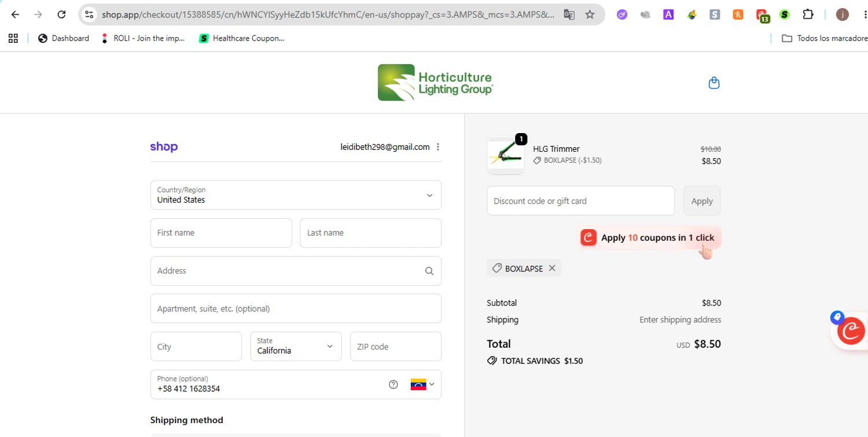Click the Shop logo

click(164, 147)
